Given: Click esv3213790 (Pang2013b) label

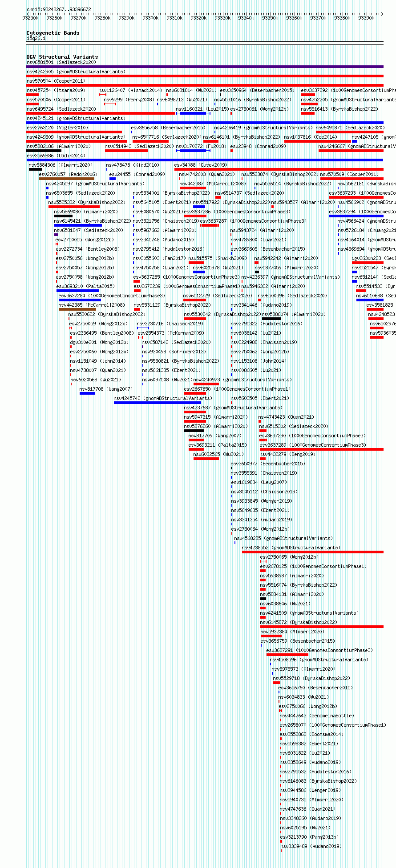Looking at the screenshot, I should point(309,837).
